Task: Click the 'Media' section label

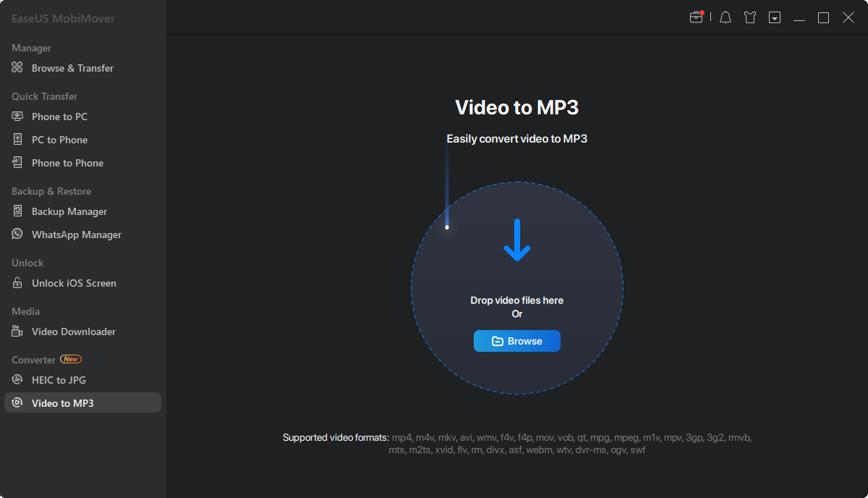Action: pos(25,311)
